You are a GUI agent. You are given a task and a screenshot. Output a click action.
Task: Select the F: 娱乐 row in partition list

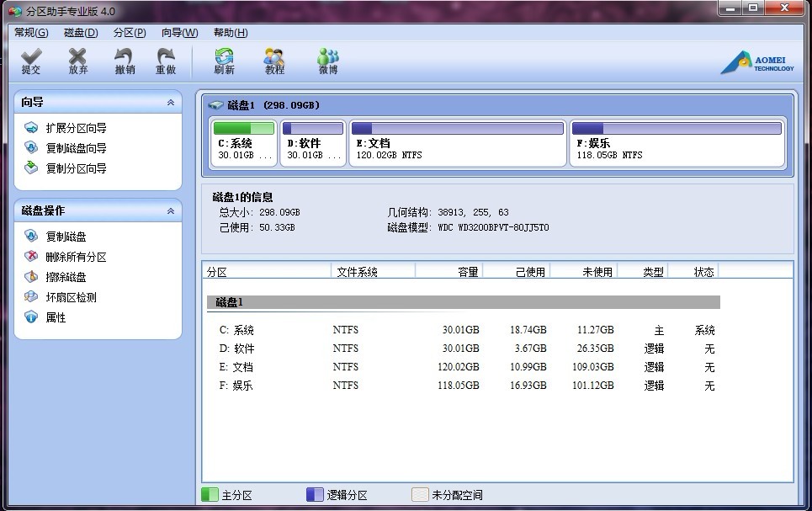461,386
